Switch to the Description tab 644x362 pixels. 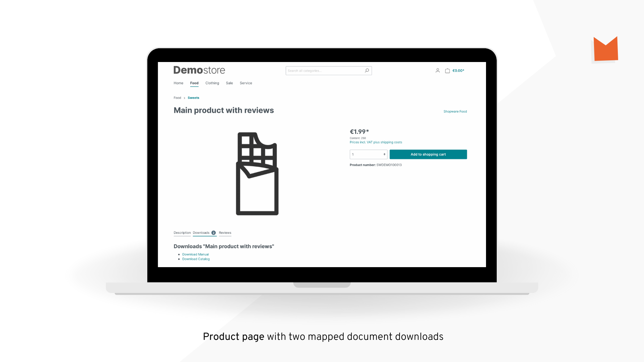[182, 232]
